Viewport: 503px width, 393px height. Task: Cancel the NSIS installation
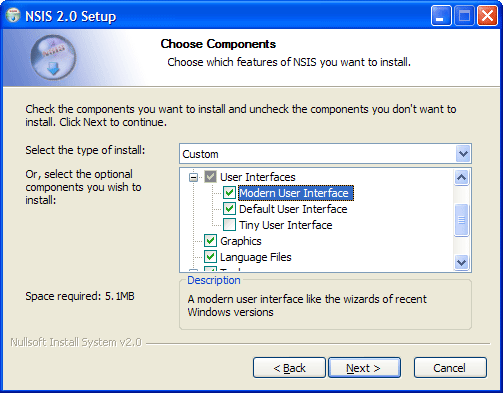[450, 368]
